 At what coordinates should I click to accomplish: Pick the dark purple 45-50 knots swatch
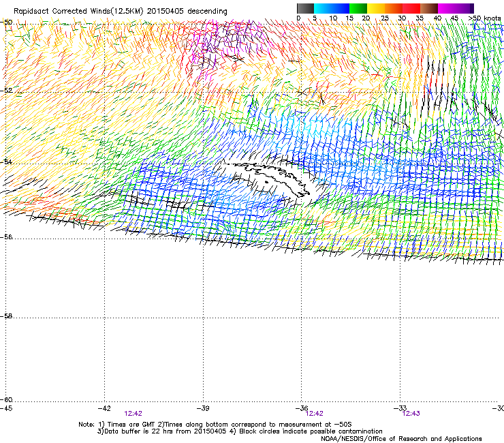point(464,8)
